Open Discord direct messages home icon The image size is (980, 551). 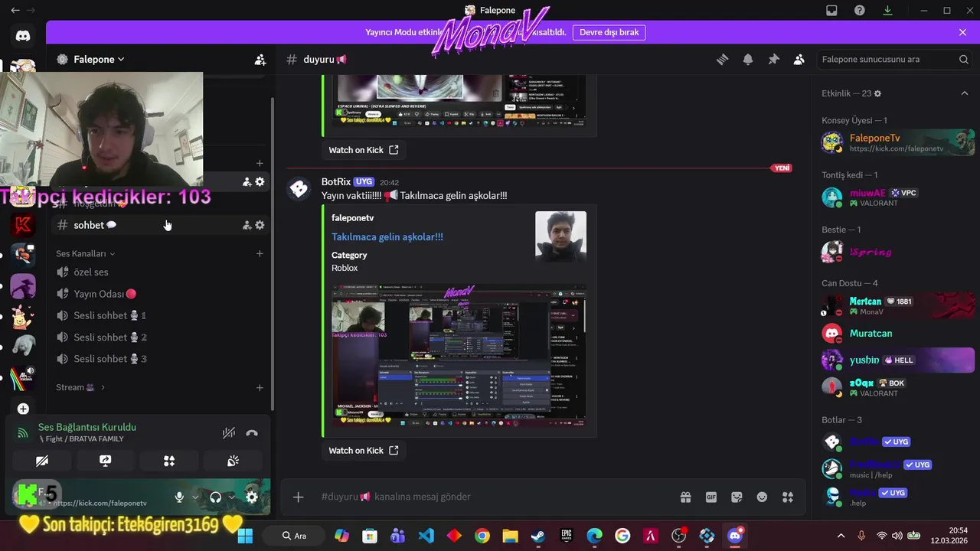click(x=23, y=36)
